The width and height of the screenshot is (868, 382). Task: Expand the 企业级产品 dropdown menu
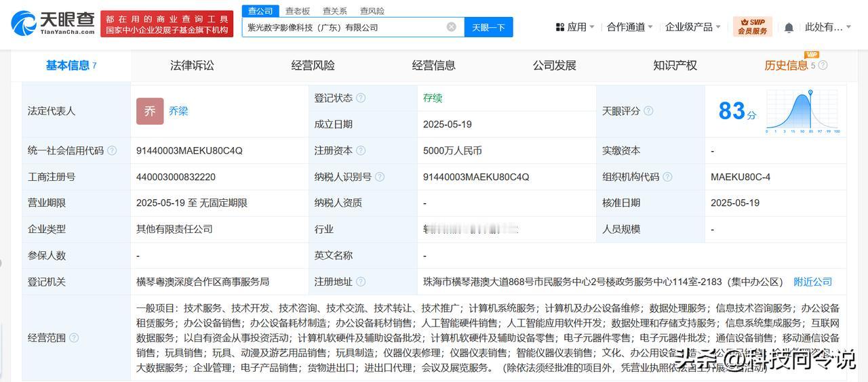pos(693,27)
